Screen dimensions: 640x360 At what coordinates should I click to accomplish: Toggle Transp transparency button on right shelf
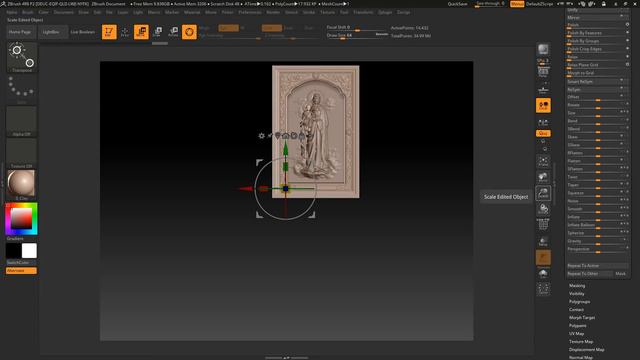(x=543, y=241)
